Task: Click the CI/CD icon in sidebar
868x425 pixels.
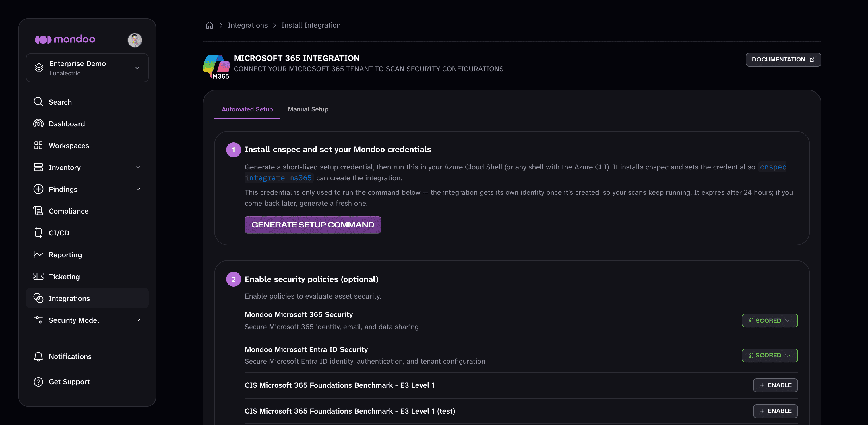Action: point(38,233)
